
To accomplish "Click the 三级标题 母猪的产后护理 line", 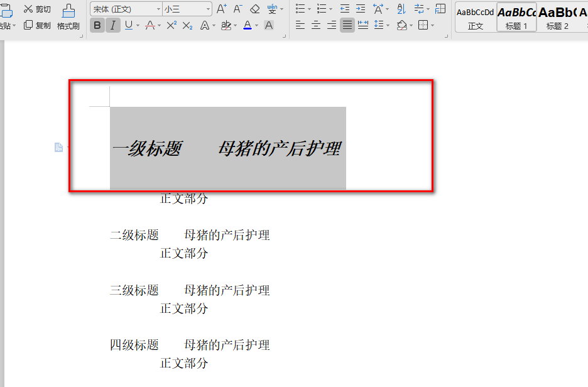I will 190,290.
